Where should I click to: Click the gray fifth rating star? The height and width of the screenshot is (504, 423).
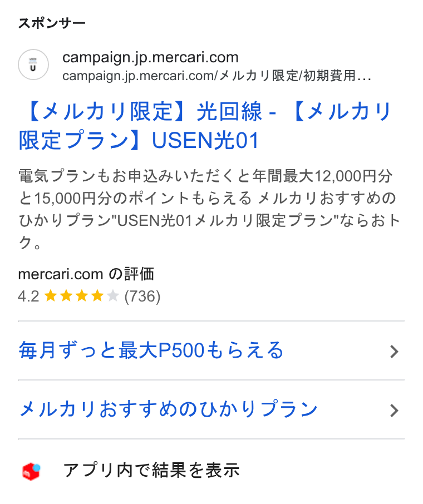point(112,296)
